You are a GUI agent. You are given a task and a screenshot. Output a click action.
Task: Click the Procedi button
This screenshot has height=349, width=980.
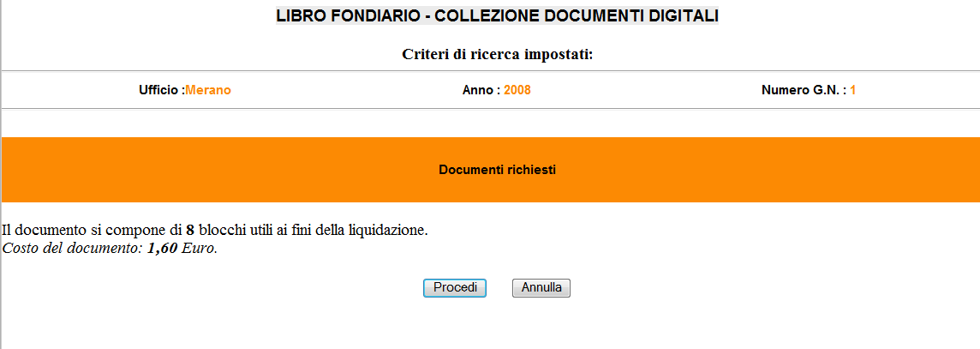pos(455,288)
